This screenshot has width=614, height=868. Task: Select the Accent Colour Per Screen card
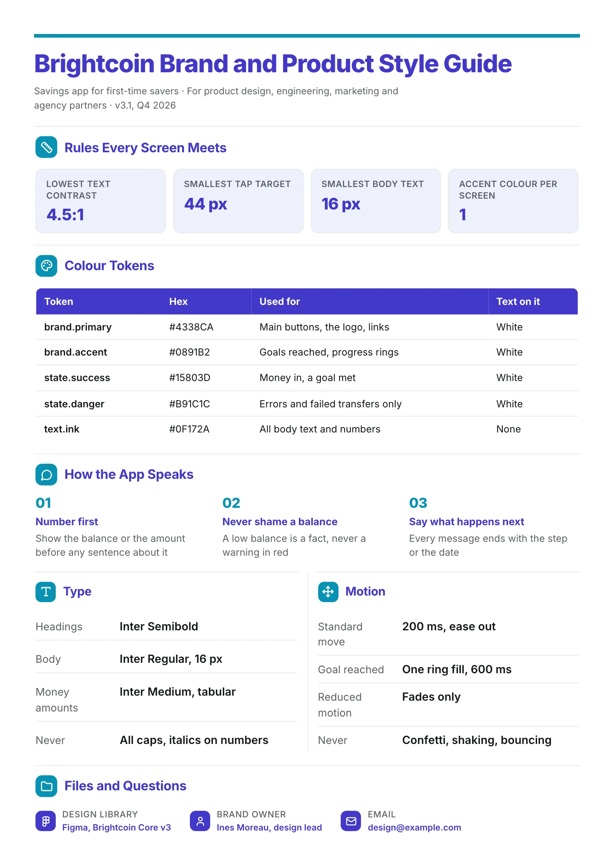pos(513,201)
